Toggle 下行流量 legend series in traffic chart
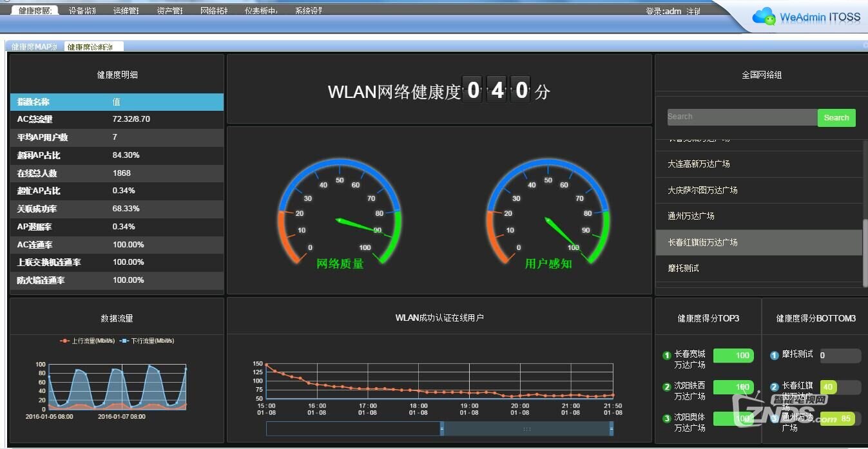 (x=147, y=341)
